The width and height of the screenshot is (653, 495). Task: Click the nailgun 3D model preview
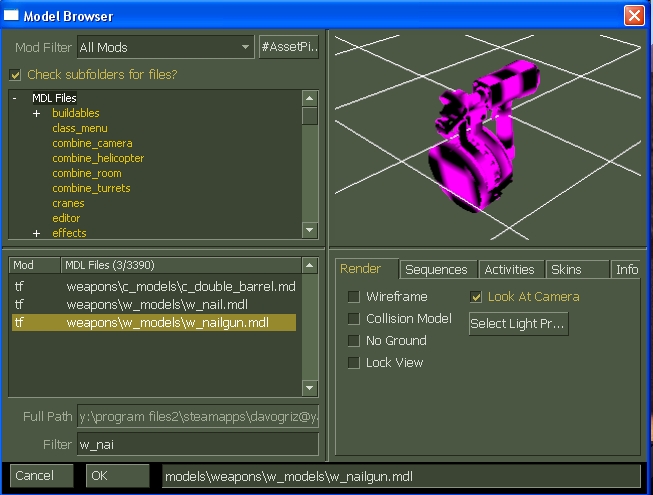click(x=483, y=135)
